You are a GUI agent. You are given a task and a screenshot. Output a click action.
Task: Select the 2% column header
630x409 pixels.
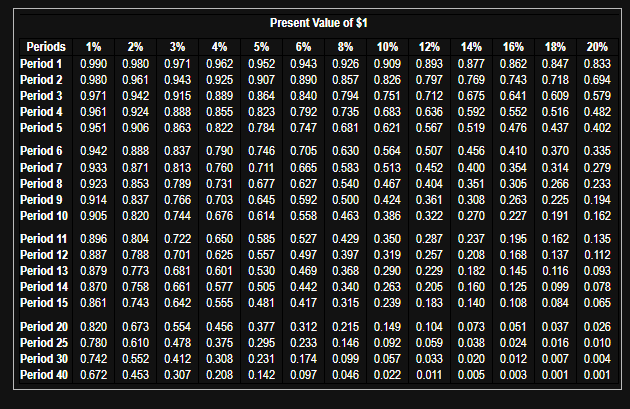(135, 47)
